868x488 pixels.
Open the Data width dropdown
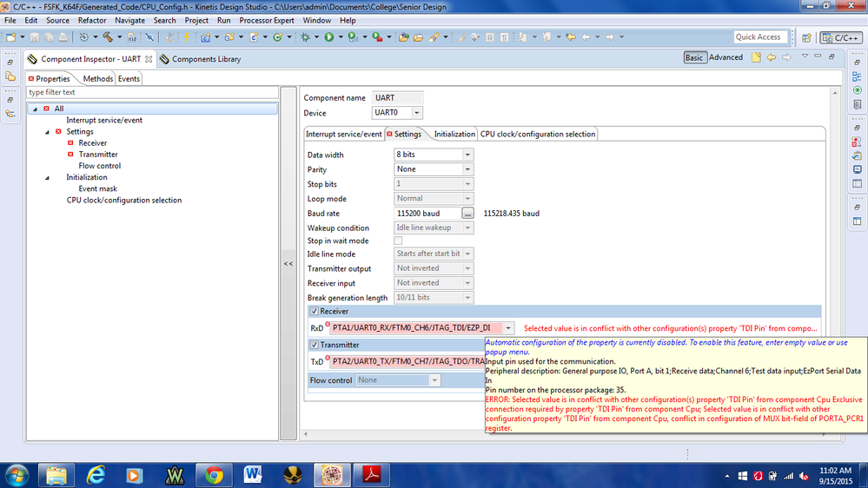467,155
